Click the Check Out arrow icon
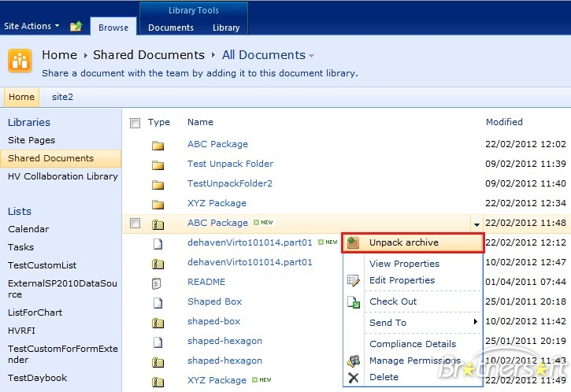Image resolution: width=571 pixels, height=392 pixels. (x=354, y=301)
